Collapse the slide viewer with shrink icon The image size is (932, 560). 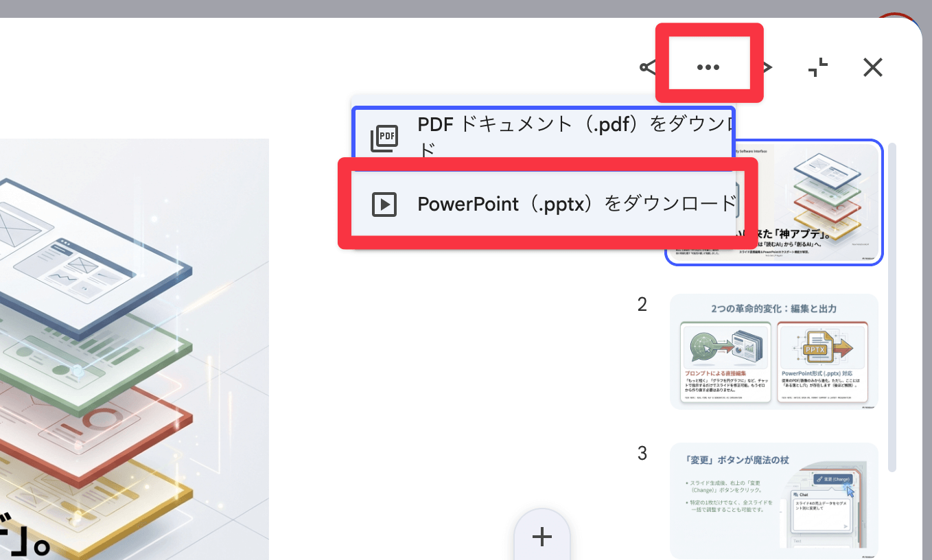pyautogui.click(x=817, y=67)
